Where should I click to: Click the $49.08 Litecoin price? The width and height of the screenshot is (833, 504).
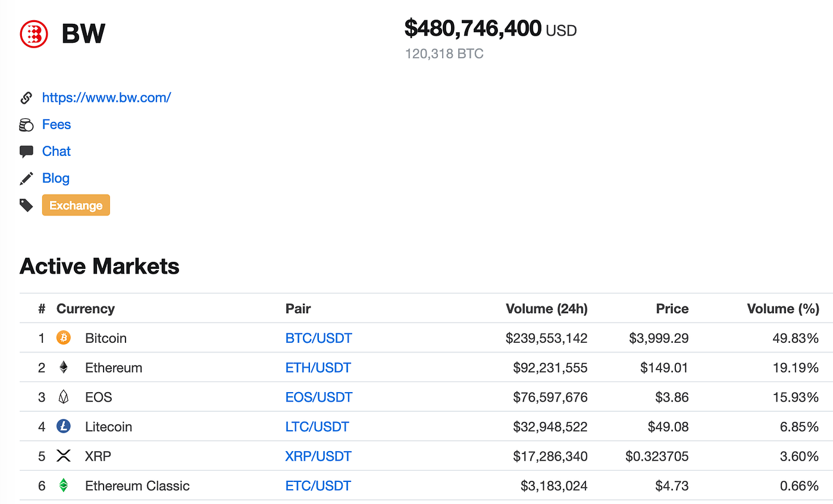tap(668, 427)
